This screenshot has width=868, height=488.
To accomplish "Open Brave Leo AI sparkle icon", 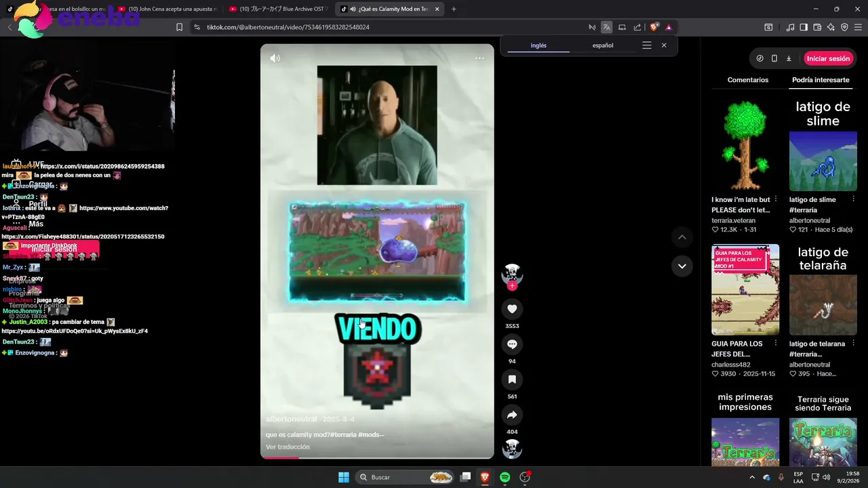I will 831,27.
